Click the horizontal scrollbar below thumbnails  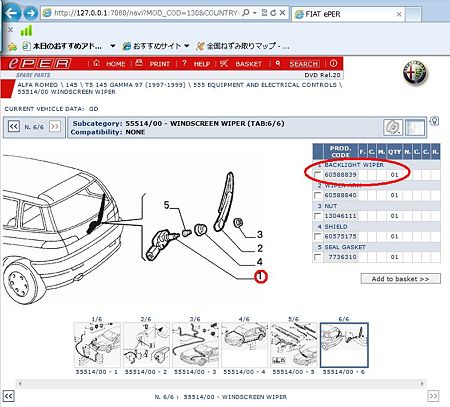(221, 383)
